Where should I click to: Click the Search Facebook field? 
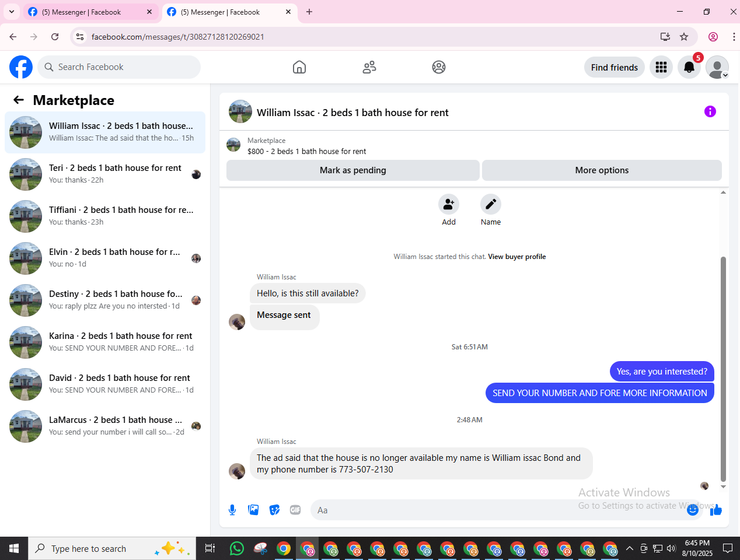click(119, 67)
